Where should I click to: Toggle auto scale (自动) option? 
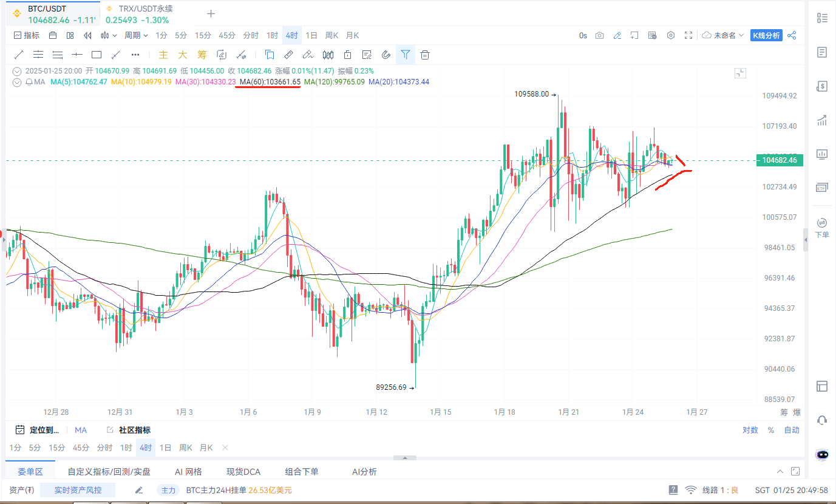[792, 430]
